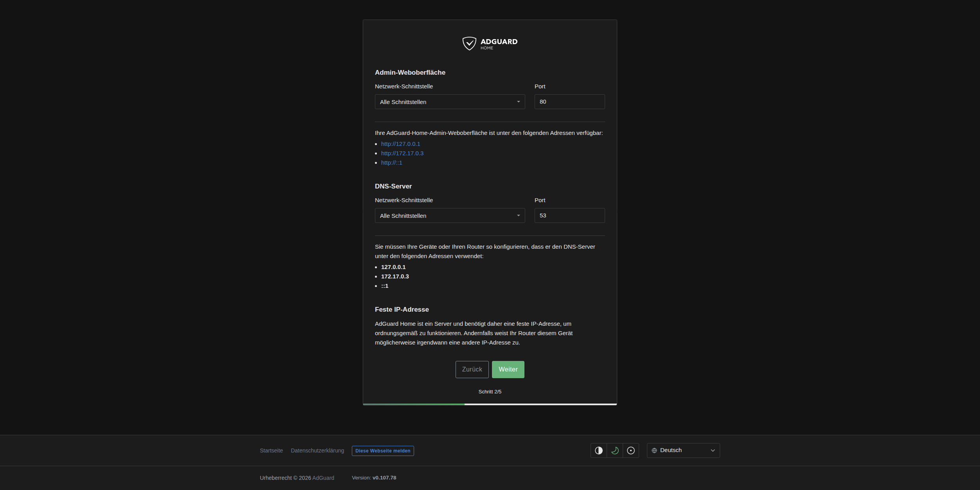Click the version number v0.107.78

tap(384, 478)
